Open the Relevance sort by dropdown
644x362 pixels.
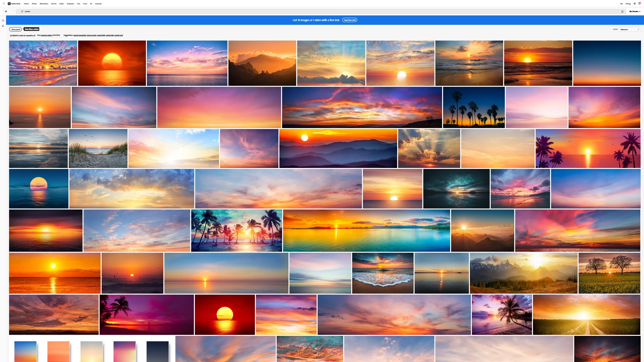[x=630, y=29]
